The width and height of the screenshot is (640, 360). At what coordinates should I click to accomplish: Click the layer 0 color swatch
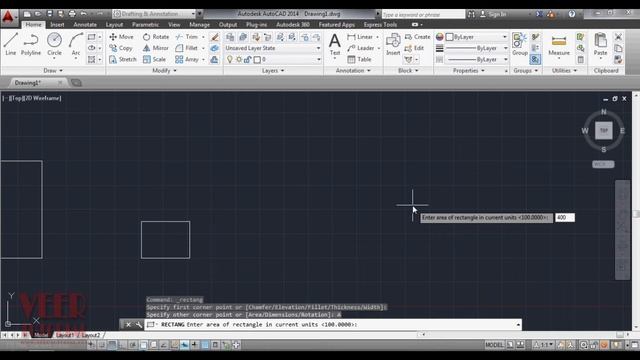[257, 60]
